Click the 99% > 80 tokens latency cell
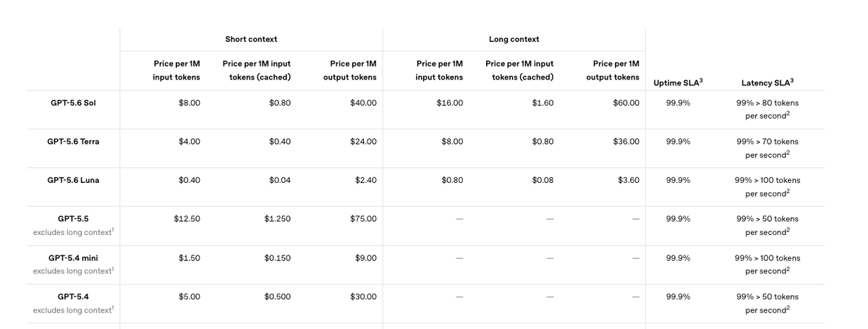 (767, 108)
